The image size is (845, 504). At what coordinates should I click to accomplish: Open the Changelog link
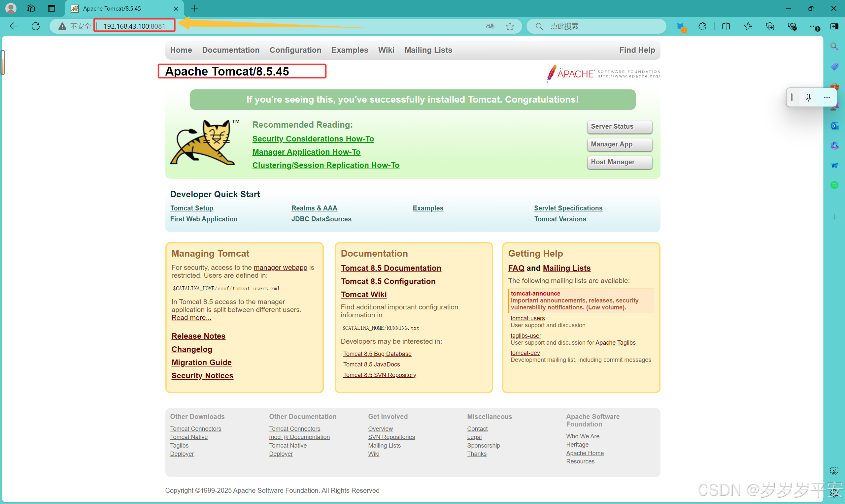pyautogui.click(x=192, y=350)
